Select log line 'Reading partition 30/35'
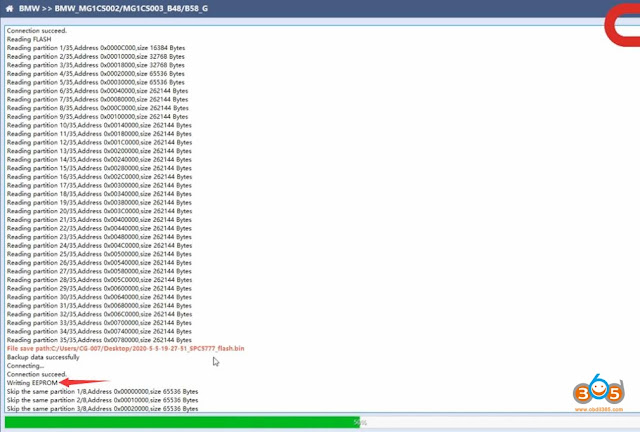Image resolution: width=640 pixels, height=432 pixels. 99,297
